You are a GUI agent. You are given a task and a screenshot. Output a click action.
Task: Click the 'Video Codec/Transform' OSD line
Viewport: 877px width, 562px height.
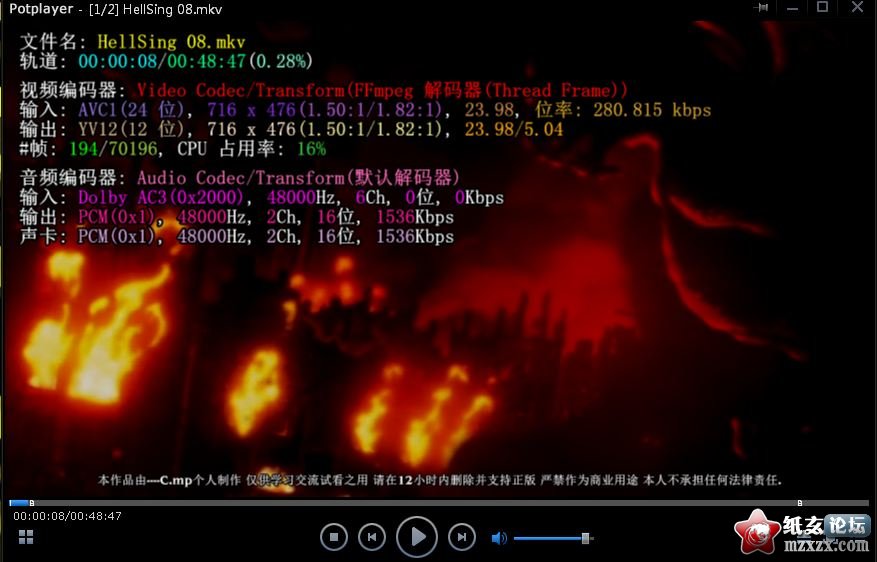pos(382,90)
